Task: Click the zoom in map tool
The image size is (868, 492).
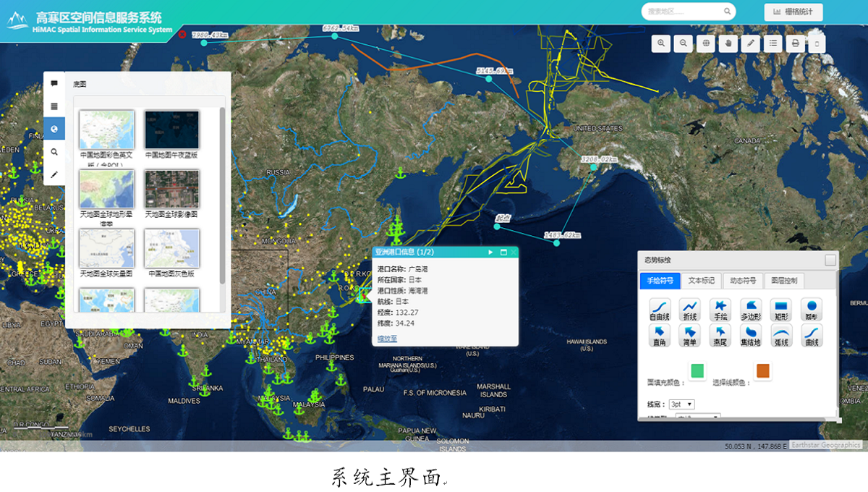Action: click(x=661, y=43)
